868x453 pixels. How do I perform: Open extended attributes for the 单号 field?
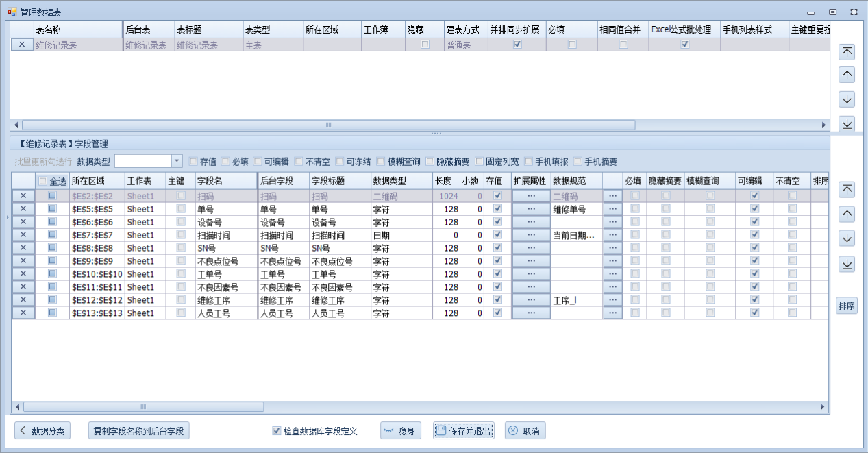click(531, 209)
